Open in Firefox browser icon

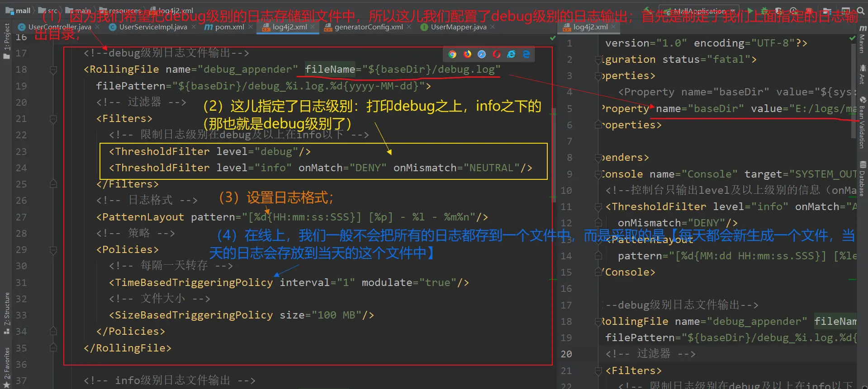pyautogui.click(x=467, y=54)
